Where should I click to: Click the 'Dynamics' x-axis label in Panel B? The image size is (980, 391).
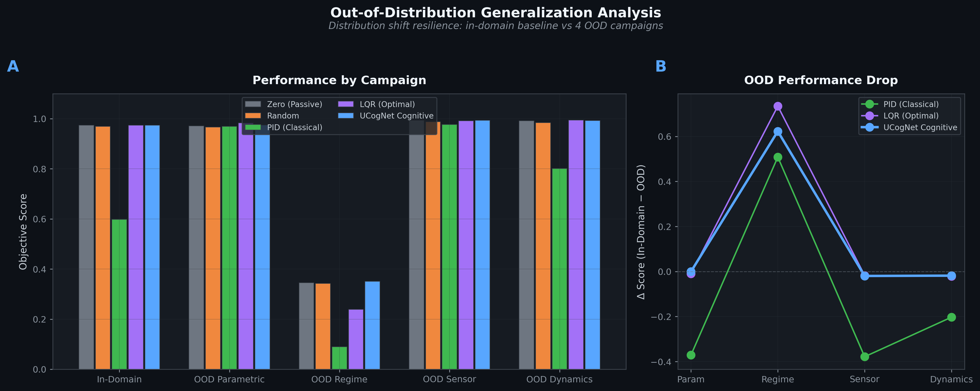tap(952, 380)
